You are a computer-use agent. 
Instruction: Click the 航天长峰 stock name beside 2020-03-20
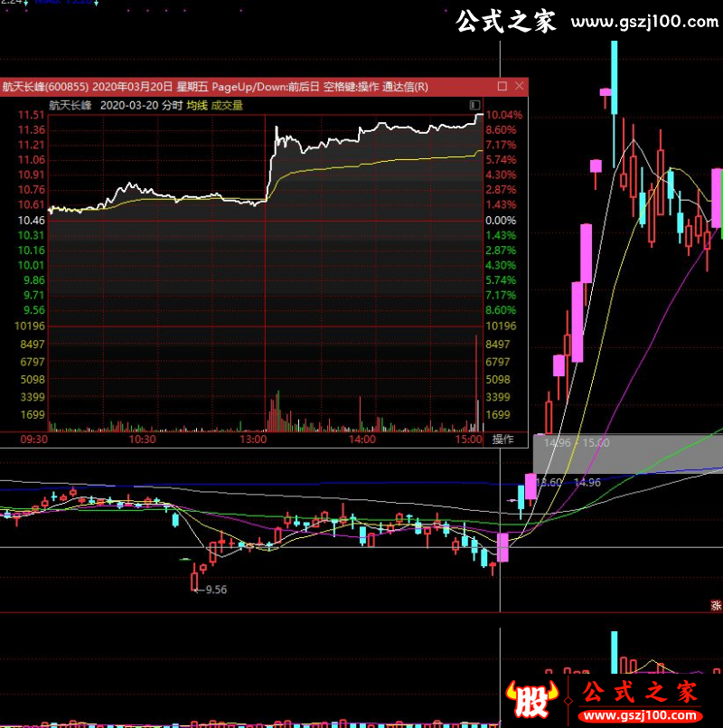coord(70,106)
